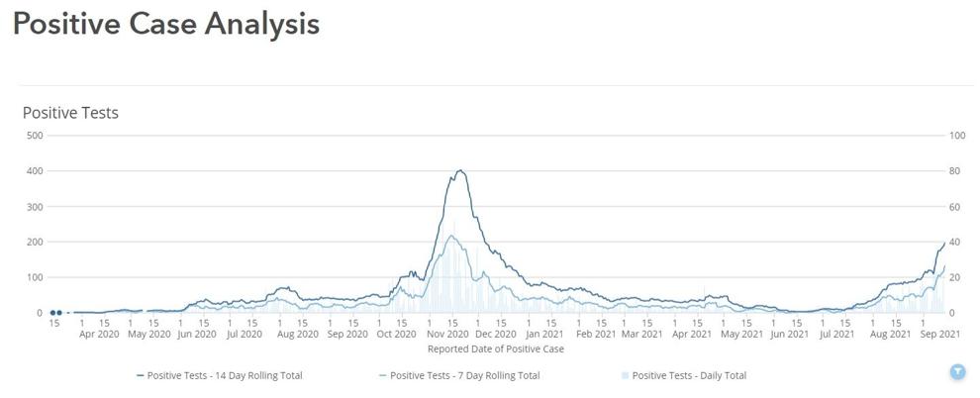Viewport: 980px width, 398px height.
Task: Click the 14-day line endpoint in Sep 2021
Action: click(x=944, y=243)
